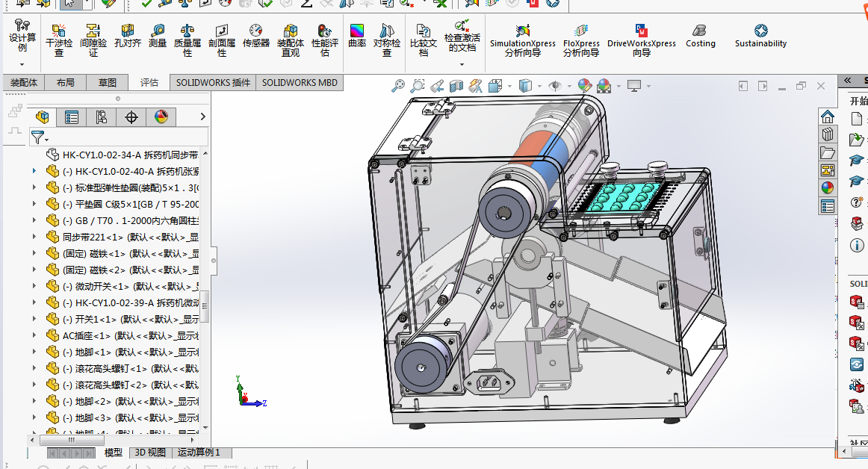Open view settings monitor dropdown
The image size is (868, 469).
tap(649, 87)
